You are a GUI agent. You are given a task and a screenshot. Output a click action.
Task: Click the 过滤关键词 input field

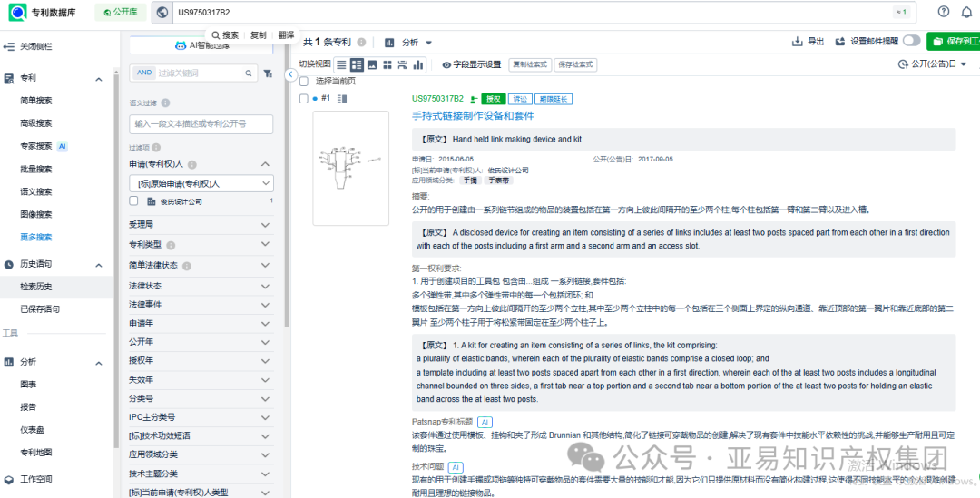(200, 73)
